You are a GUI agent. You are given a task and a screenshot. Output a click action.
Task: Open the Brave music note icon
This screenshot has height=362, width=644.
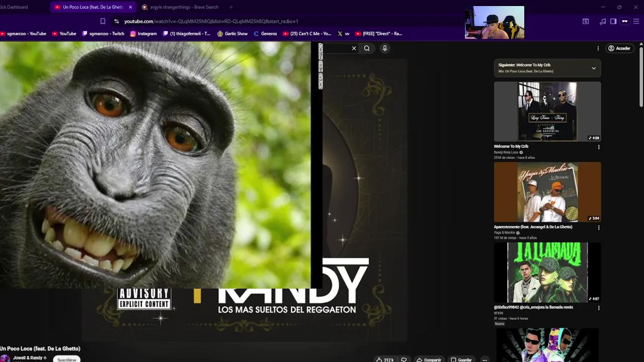click(x=603, y=21)
